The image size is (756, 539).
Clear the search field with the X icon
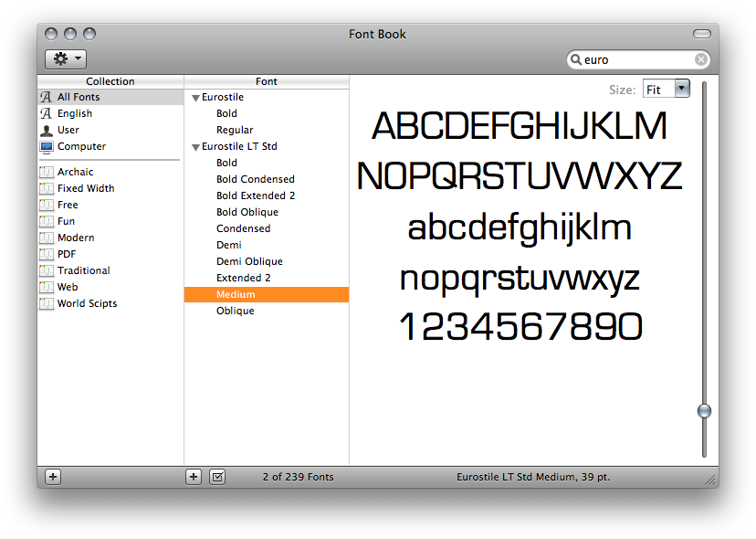pyautogui.click(x=700, y=59)
